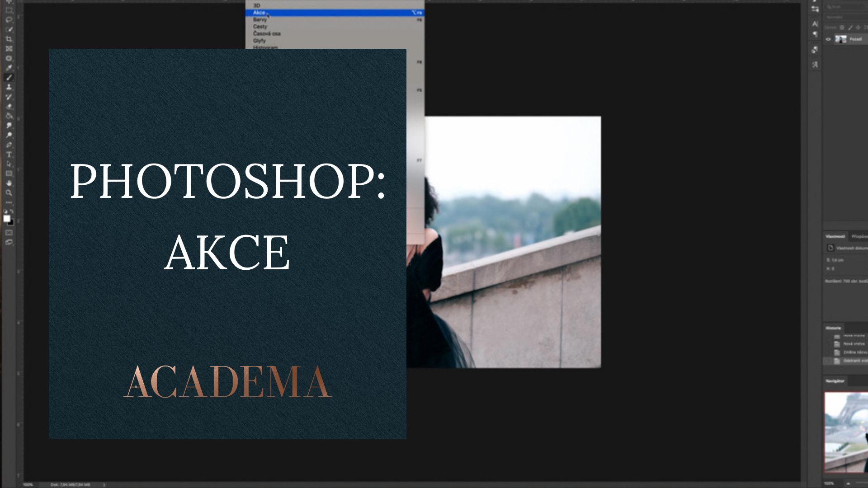The image size is (868, 488).
Task: Select the Spot Healing Brush tool
Action: (x=9, y=58)
